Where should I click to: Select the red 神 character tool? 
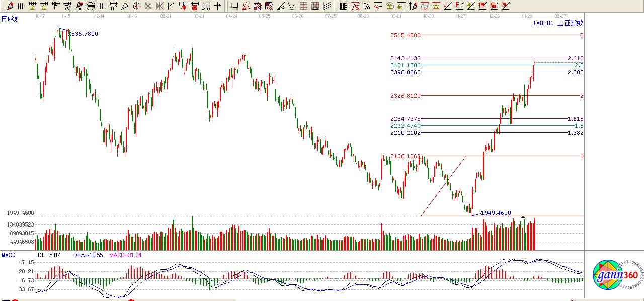(x=183, y=6)
